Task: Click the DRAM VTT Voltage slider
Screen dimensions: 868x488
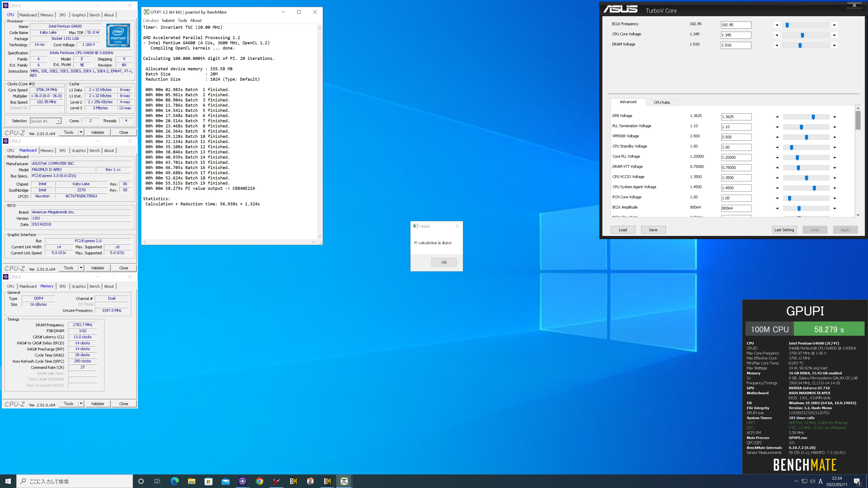Action: (x=806, y=168)
